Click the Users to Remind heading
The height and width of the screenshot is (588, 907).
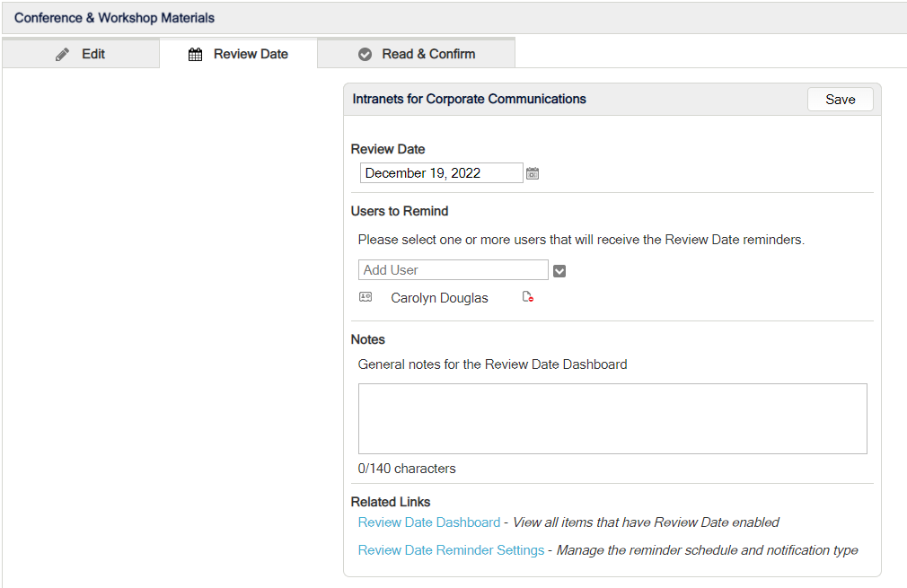399,211
